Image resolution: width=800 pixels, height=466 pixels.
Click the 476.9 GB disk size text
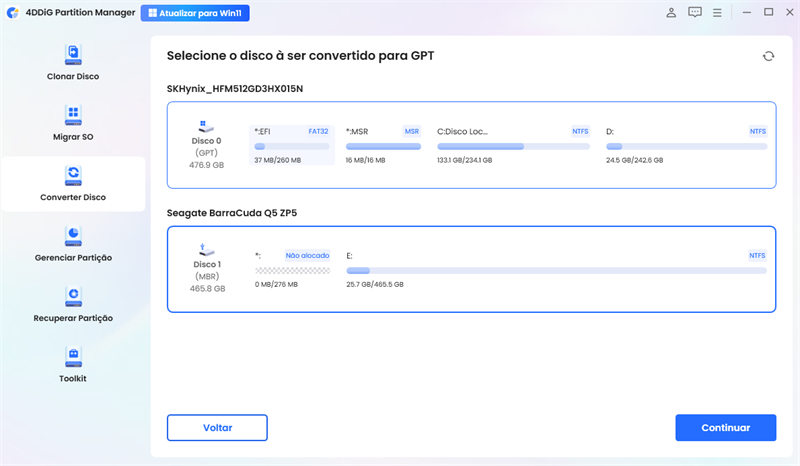(x=206, y=165)
